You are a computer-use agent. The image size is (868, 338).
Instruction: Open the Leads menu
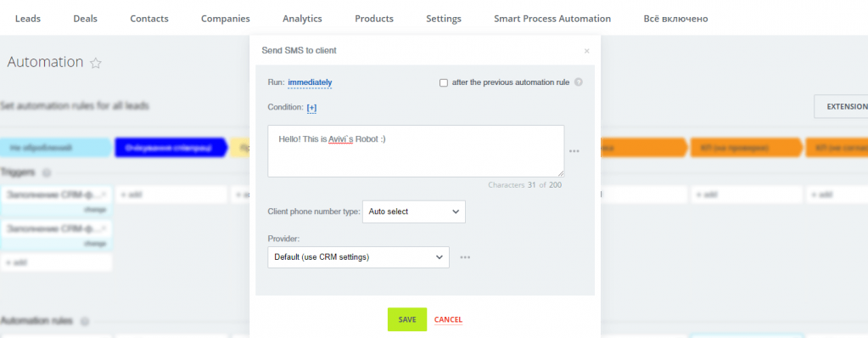(28, 19)
